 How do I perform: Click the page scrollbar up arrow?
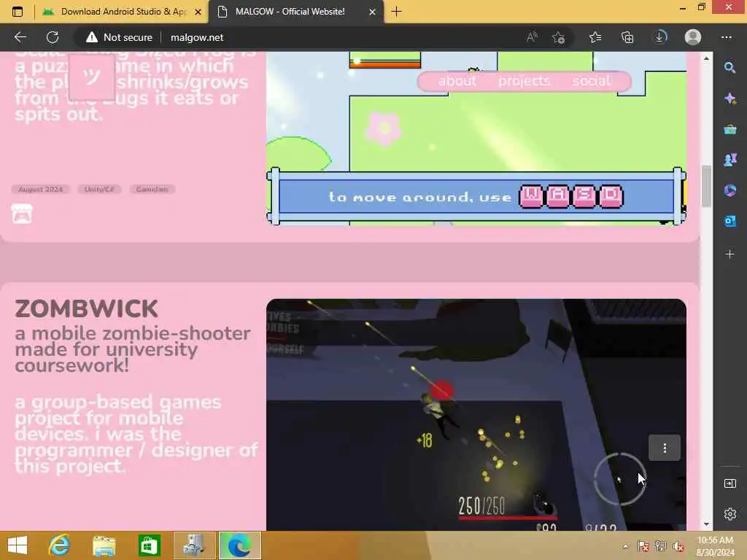(x=706, y=58)
